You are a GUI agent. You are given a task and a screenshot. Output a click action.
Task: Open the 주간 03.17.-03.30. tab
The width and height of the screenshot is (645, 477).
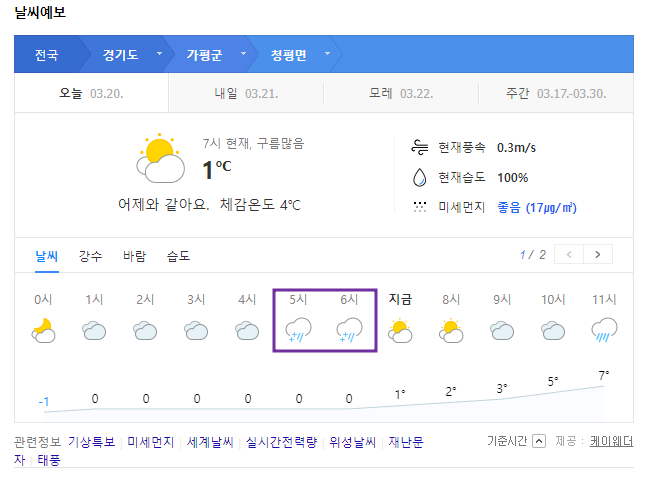tap(556, 93)
